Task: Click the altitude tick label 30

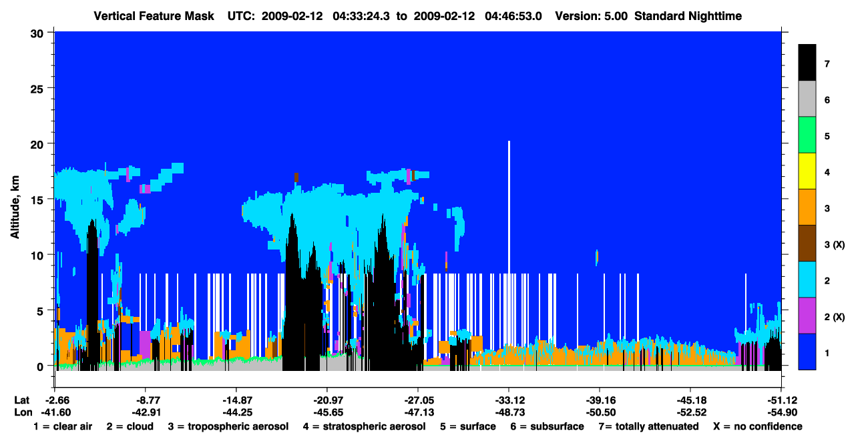Action: 39,32
